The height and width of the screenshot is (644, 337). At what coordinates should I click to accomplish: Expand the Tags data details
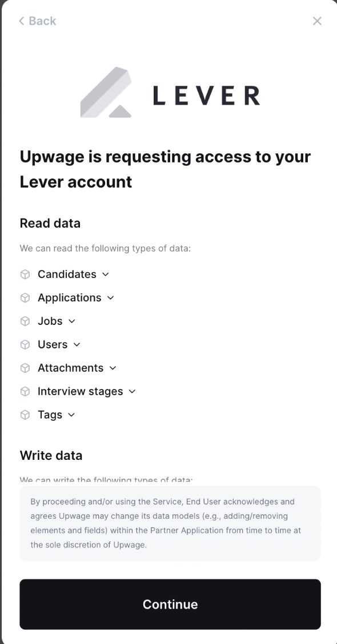point(71,415)
